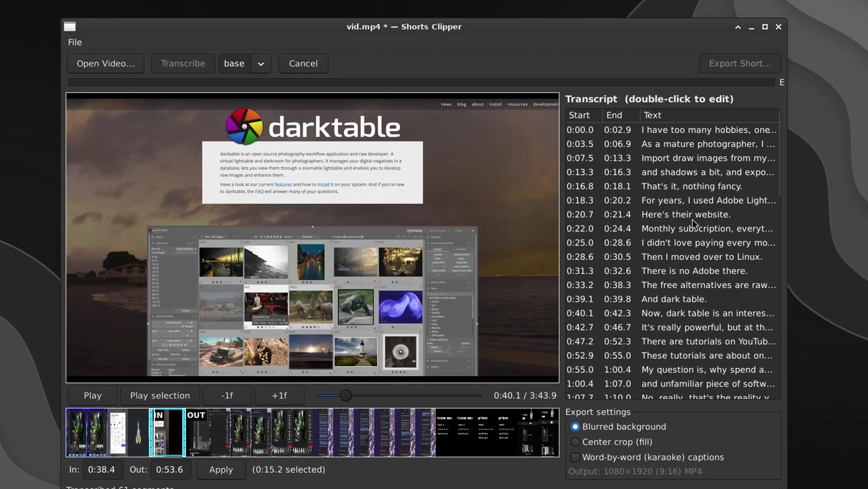868x489 pixels.
Task: Apply the in/out selection
Action: (221, 470)
